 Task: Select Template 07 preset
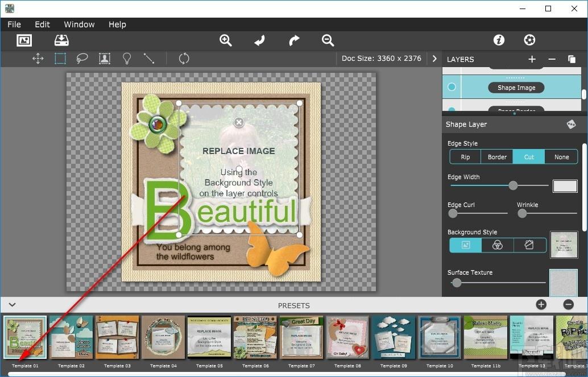(301, 337)
